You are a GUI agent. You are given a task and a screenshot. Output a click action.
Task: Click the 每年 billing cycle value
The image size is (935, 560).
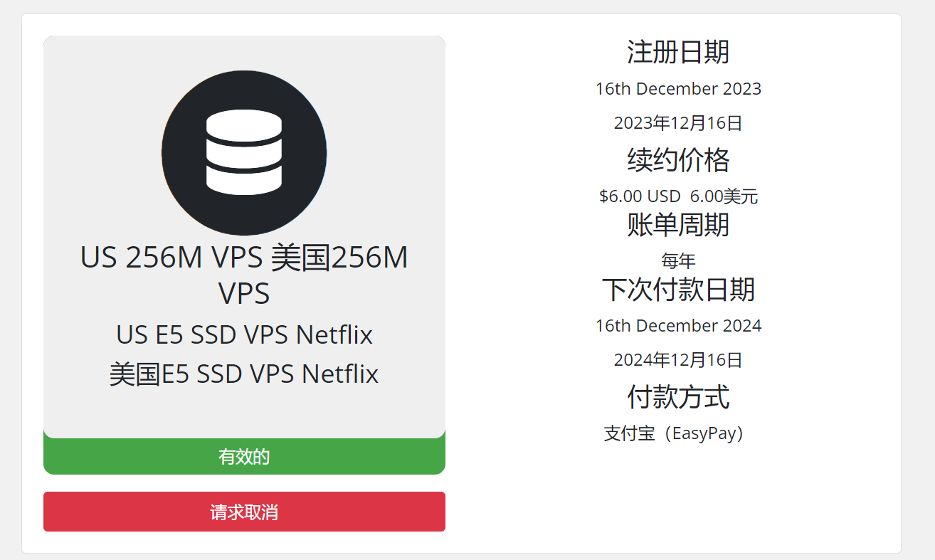[678, 260]
